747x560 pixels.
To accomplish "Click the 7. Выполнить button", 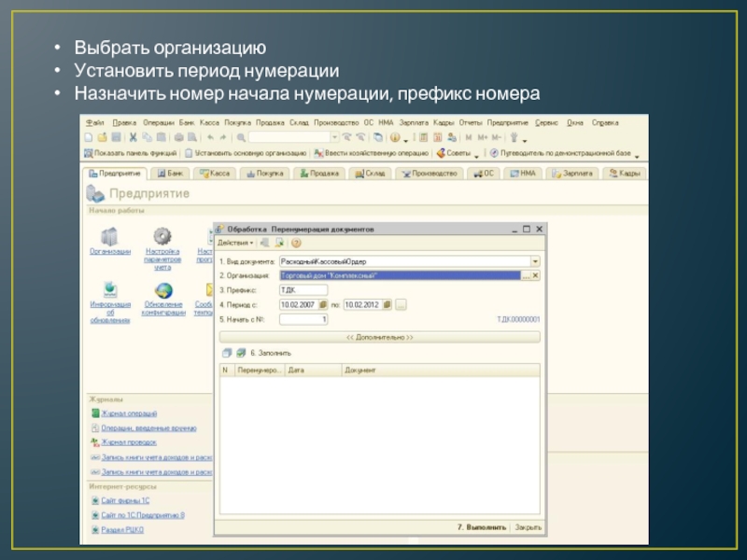I will 482,527.
